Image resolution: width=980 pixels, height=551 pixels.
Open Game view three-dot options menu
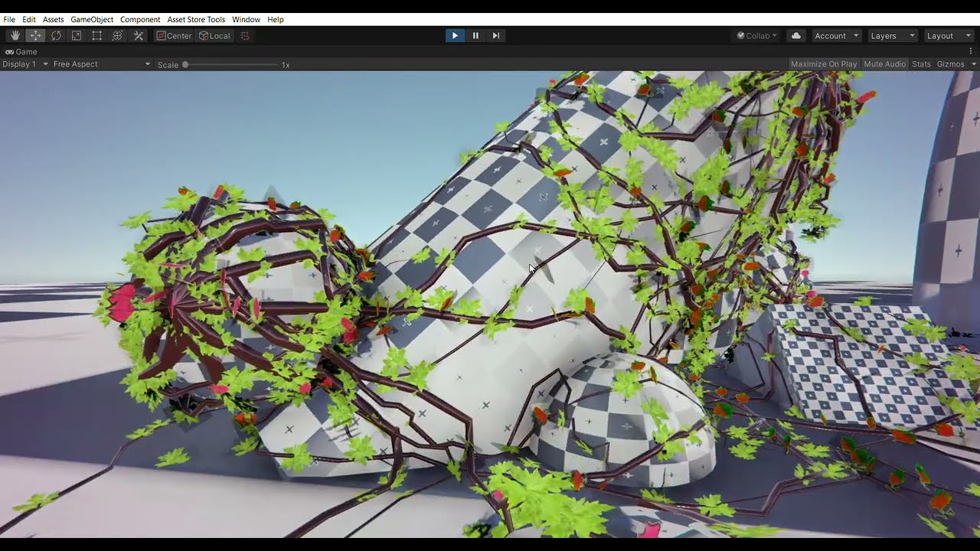click(971, 51)
